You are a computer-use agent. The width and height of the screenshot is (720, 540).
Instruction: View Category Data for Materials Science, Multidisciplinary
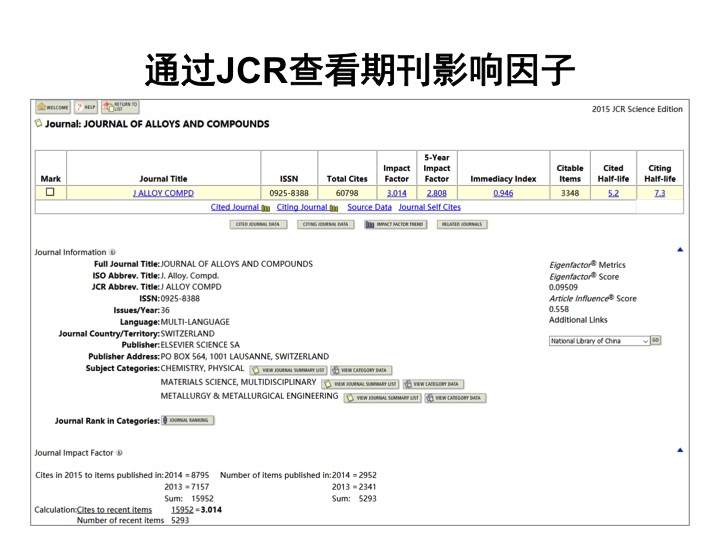[433, 384]
